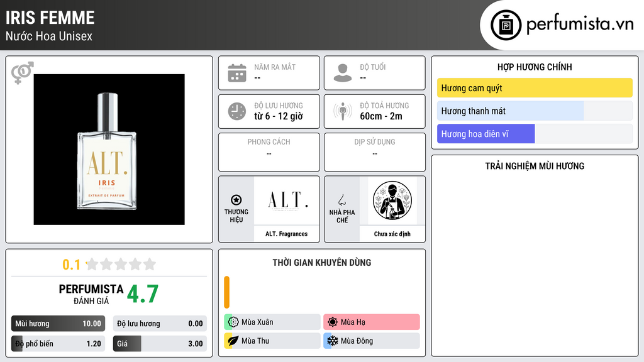644x362 pixels.
Task: Click the sun icon for Mùa Hạ
Action: (333, 322)
